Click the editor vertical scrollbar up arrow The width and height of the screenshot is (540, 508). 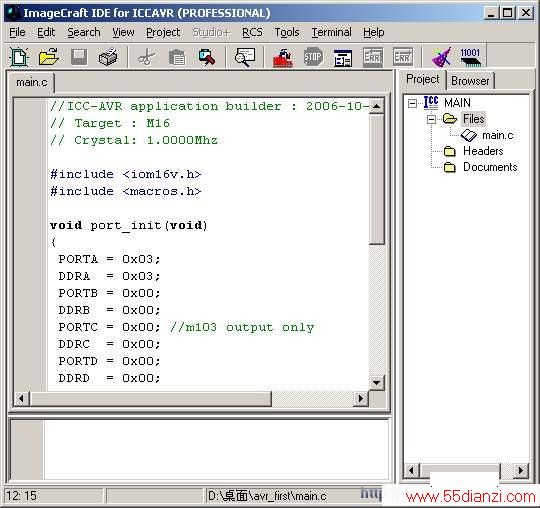tap(376, 106)
